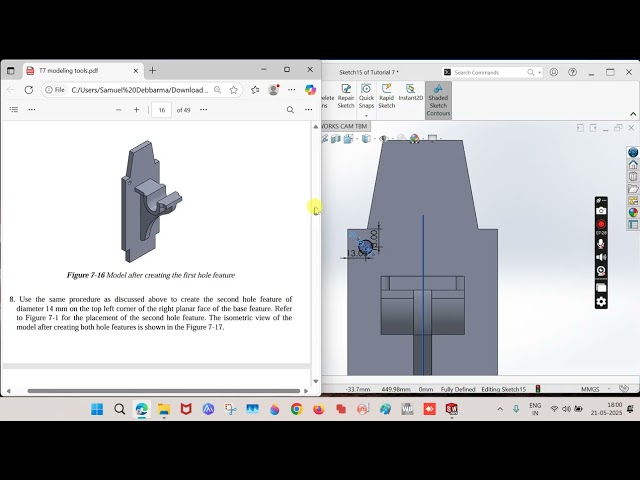640x480 pixels.
Task: Open the Quick Snaps tool
Action: tap(366, 96)
